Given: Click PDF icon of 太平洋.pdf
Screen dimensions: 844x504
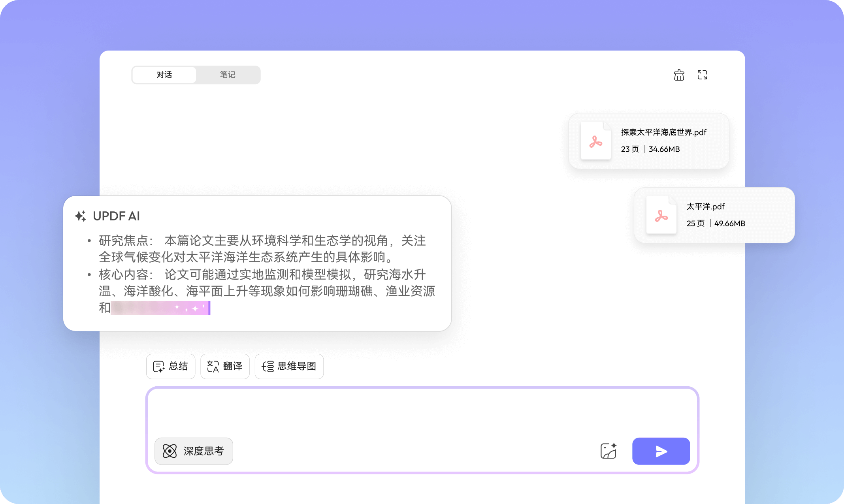Looking at the screenshot, I should coord(661,215).
